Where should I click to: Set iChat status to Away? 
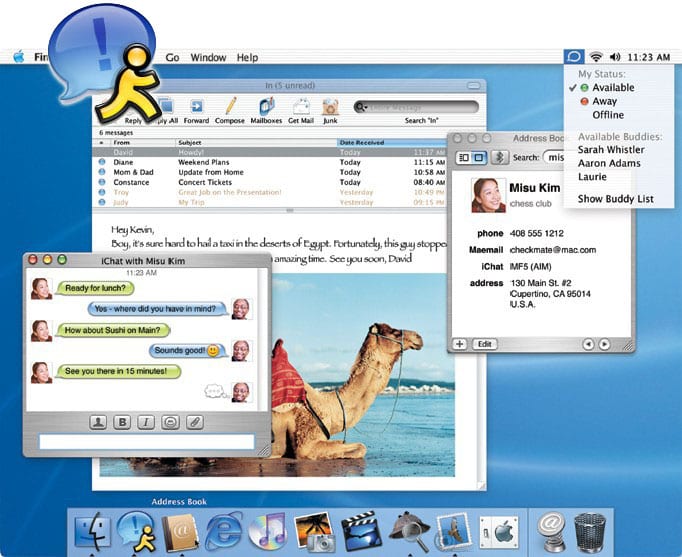coord(605,101)
